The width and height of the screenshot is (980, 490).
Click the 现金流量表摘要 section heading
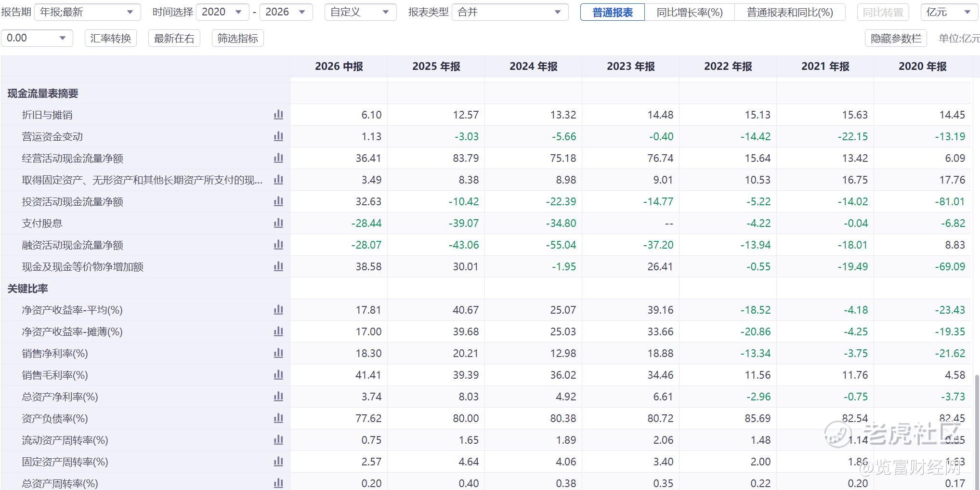point(43,93)
